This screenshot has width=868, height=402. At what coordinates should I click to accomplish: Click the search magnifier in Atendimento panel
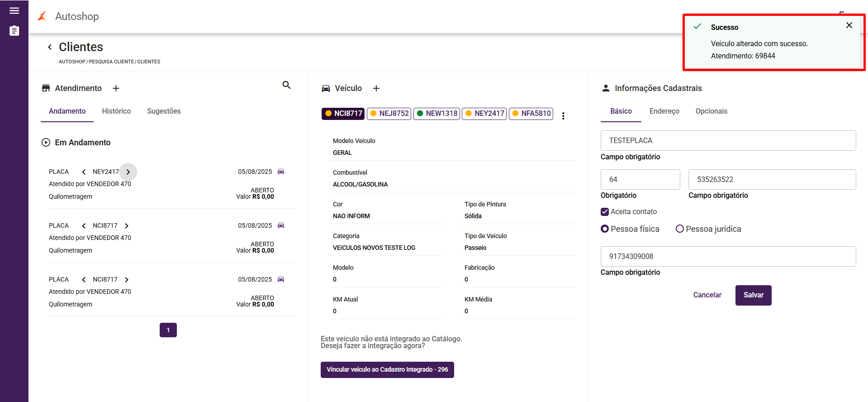click(x=286, y=85)
